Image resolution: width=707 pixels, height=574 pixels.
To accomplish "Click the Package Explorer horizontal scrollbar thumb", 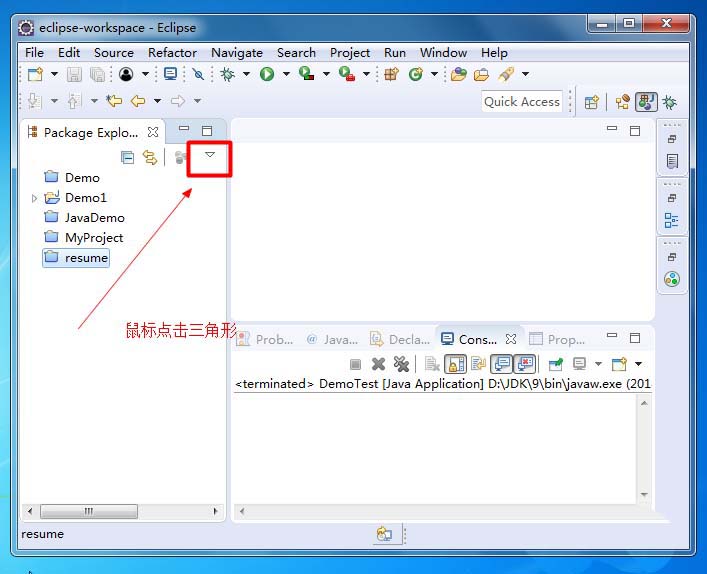I will point(89,511).
